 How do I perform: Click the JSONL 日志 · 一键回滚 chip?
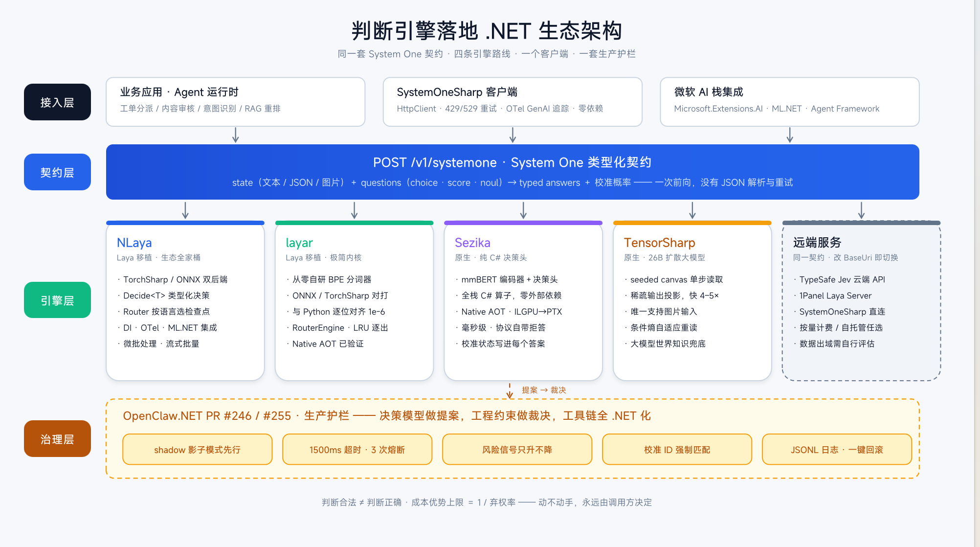[837, 450]
